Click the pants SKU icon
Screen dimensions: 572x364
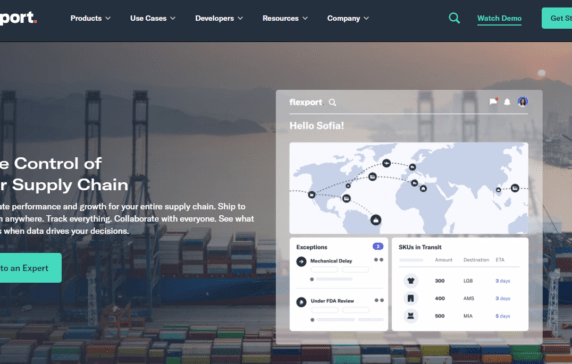411,298
